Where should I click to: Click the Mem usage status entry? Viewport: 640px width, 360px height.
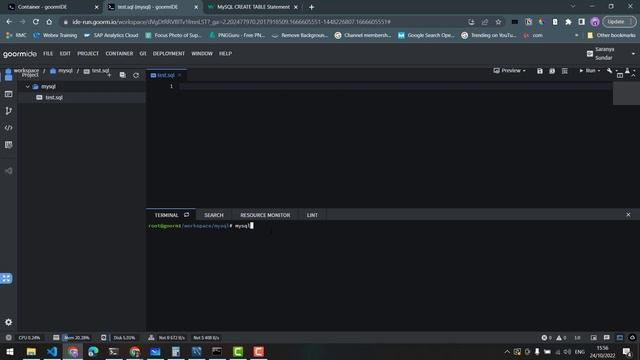tap(77, 338)
